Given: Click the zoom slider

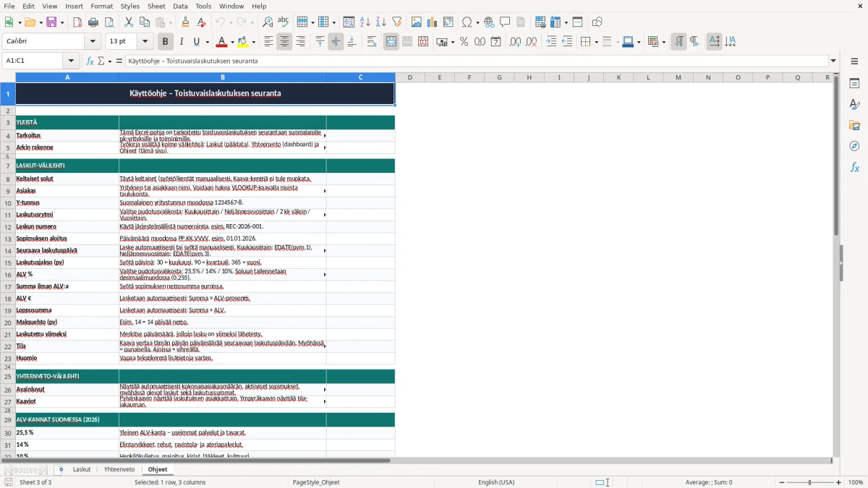Looking at the screenshot, I should click(809, 482).
